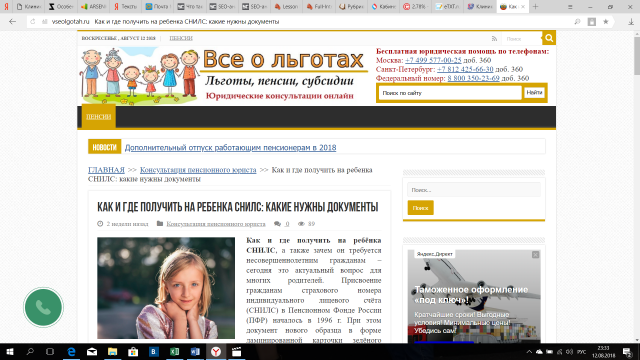Go back with the browser back arrow
The image size is (640, 360).
[13, 22]
